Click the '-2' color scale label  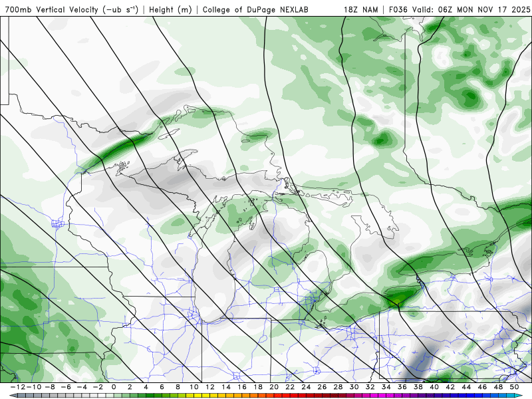tap(98, 387)
